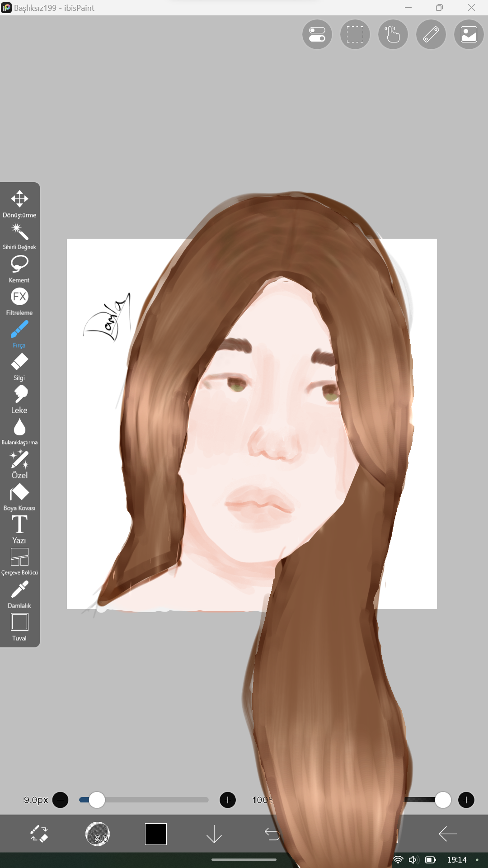Toggle the settings switch icon at top
Image resolution: width=488 pixels, height=868 pixels.
(x=317, y=34)
